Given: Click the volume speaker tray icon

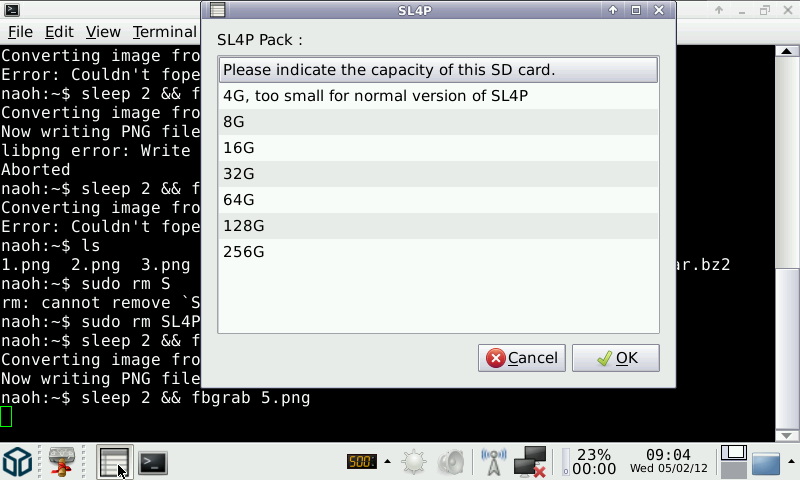Looking at the screenshot, I should tap(452, 462).
